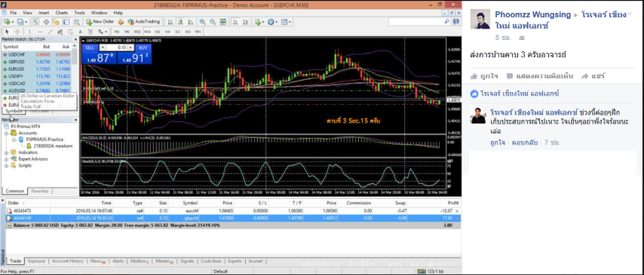Select the draw trendline tool

click(x=50, y=32)
